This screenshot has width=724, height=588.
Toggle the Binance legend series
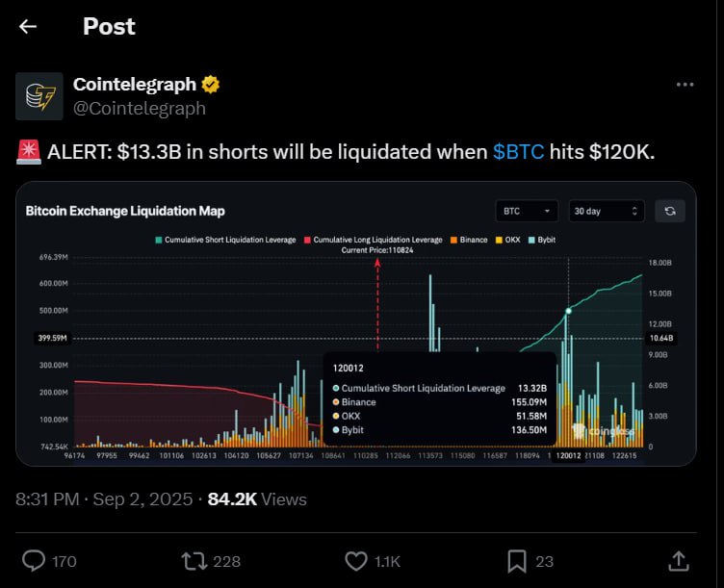[x=469, y=240]
